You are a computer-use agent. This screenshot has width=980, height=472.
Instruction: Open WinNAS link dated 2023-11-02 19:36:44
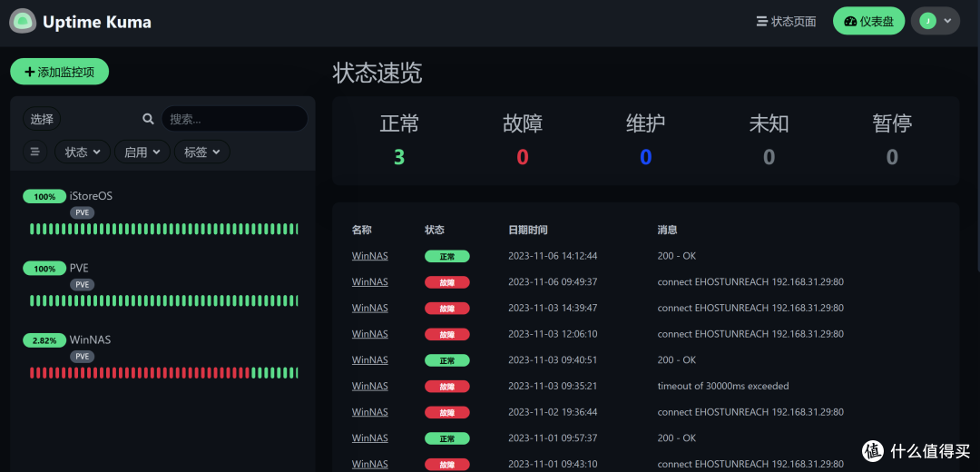point(369,412)
